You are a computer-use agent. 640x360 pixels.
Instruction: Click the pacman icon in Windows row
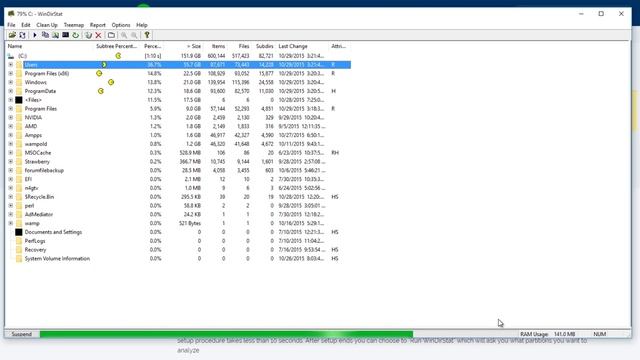111,82
